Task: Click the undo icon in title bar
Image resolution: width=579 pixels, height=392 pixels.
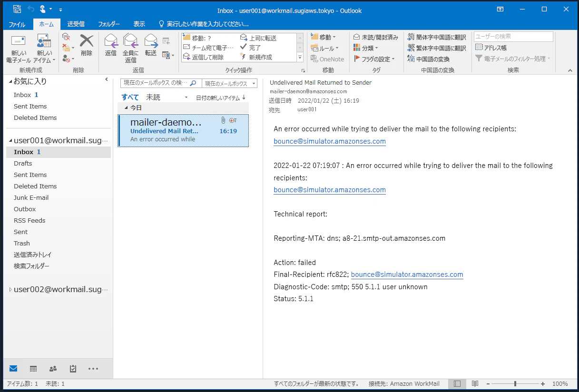Action: [31, 9]
